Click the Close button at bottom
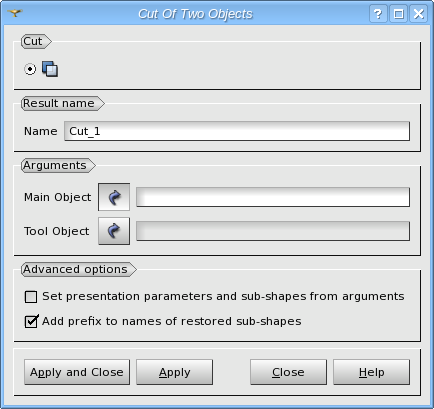 point(288,372)
